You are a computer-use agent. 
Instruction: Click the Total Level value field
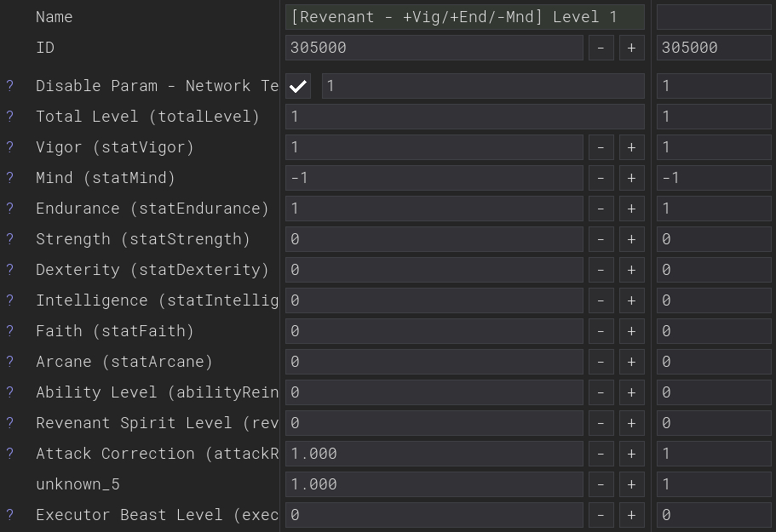click(464, 117)
